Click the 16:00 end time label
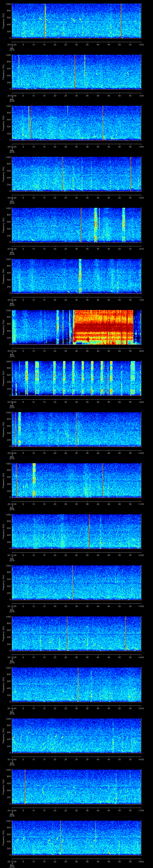This screenshot has height=868, width=153. coord(141,760)
